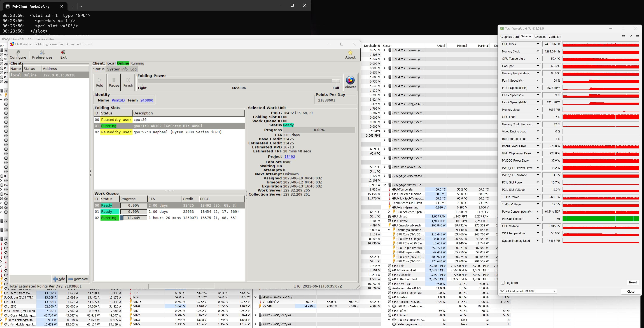Click the Finish folding button

(128, 82)
